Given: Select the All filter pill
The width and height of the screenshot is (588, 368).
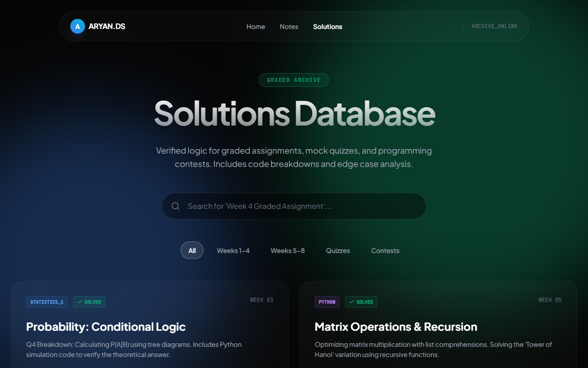Looking at the screenshot, I should coord(192,250).
